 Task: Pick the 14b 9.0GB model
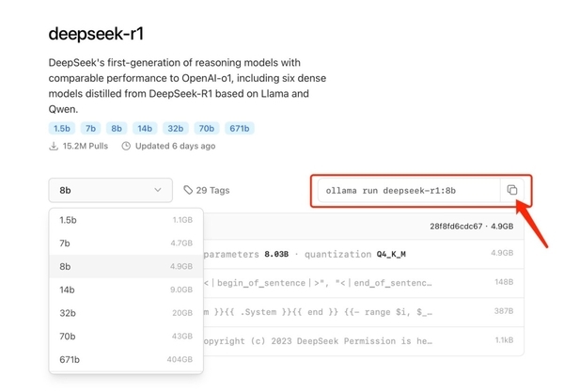(125, 290)
